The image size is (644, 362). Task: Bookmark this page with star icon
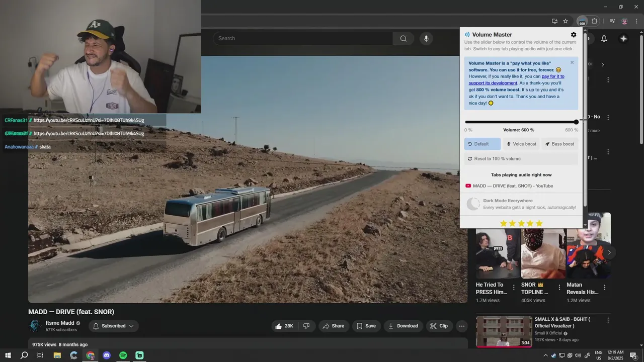[566, 21]
